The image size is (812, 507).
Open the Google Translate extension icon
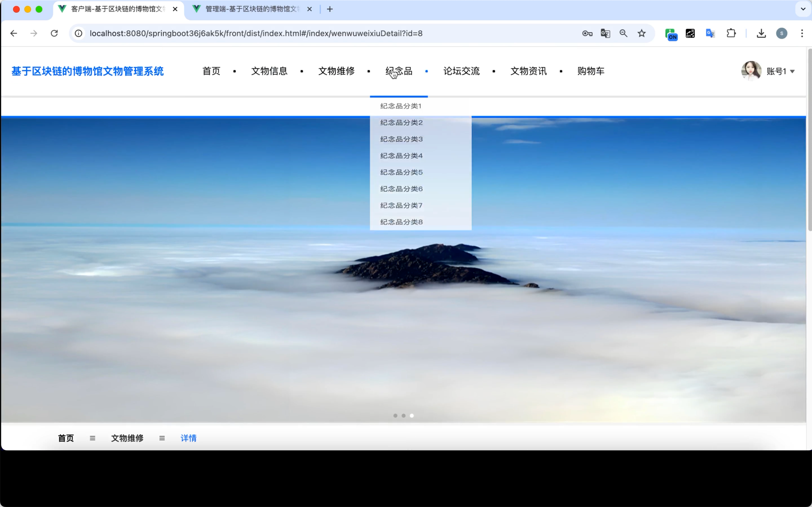710,33
